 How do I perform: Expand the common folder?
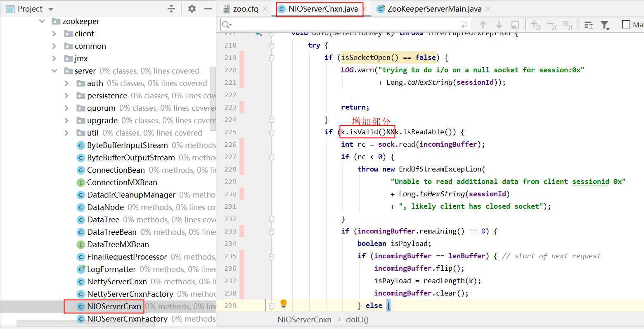(54, 46)
